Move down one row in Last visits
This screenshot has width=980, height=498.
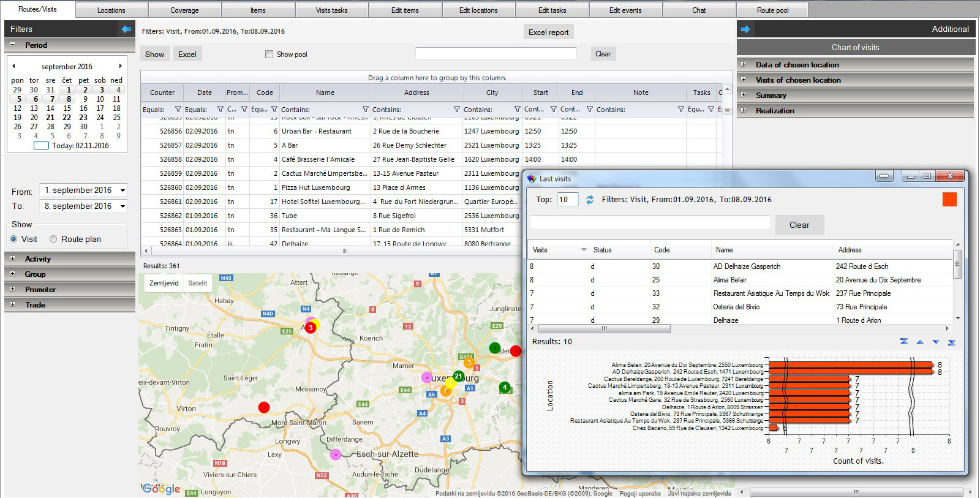click(x=935, y=342)
